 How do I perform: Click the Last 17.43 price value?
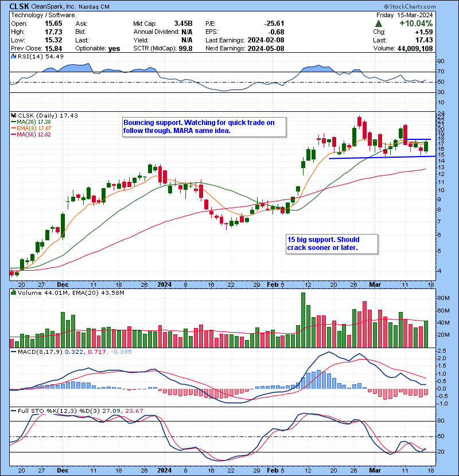coord(424,40)
